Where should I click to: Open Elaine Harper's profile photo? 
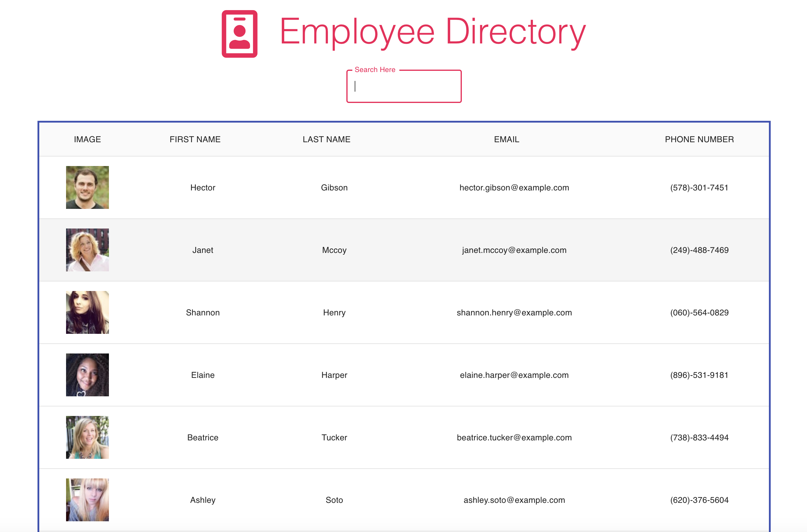click(87, 375)
